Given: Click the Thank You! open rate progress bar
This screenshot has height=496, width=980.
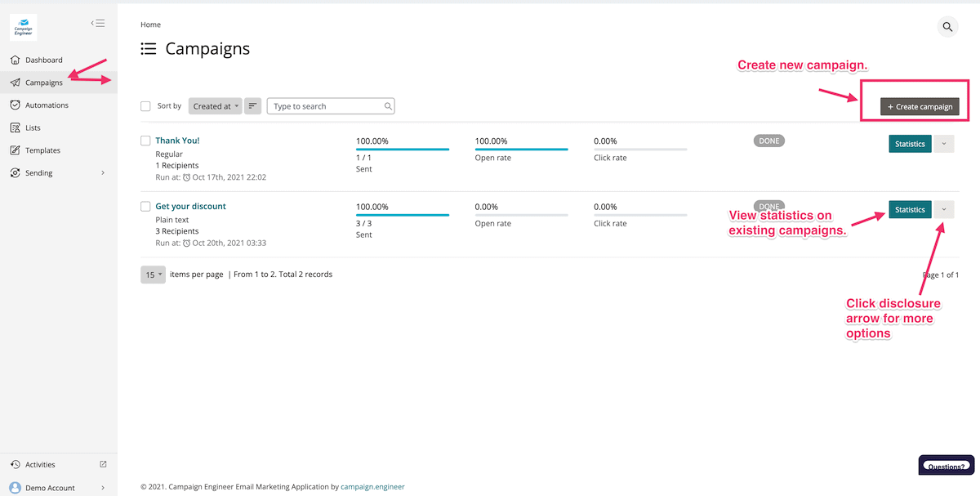Looking at the screenshot, I should coord(521,150).
